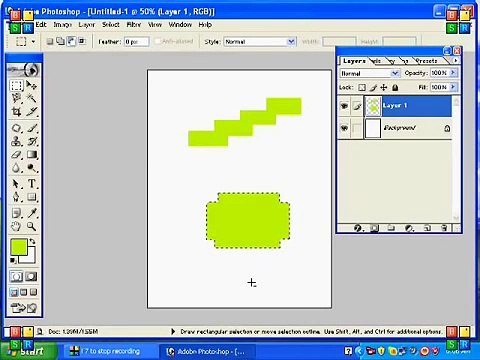
Task: Click the Adobe Online feather at toolbox top
Action: point(23,70)
